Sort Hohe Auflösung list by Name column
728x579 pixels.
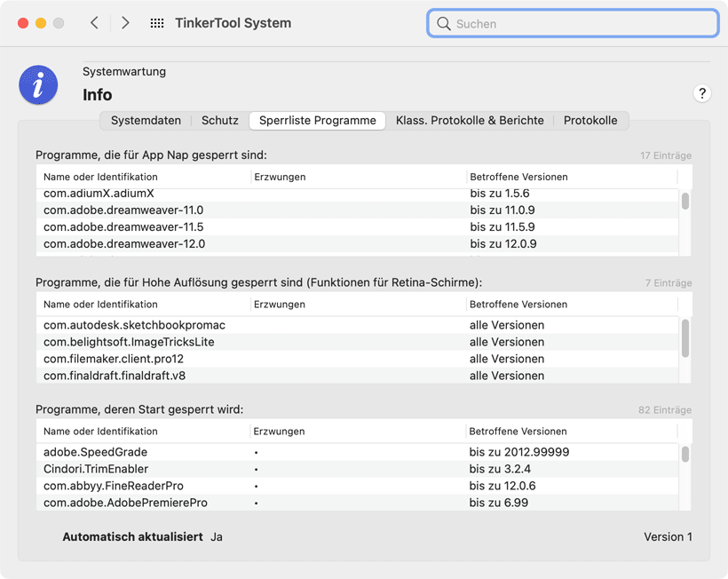coord(144,305)
